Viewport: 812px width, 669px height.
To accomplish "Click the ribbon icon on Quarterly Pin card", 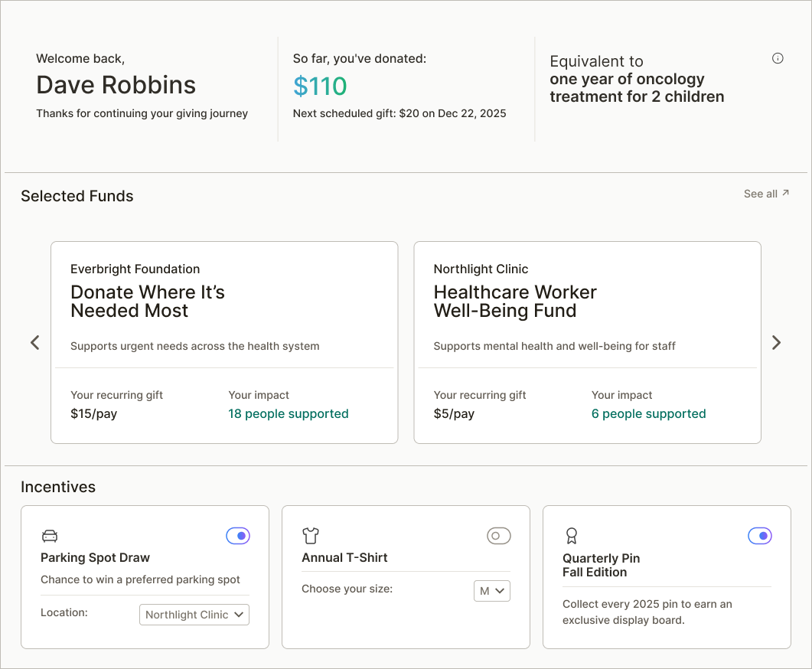I will 570,536.
